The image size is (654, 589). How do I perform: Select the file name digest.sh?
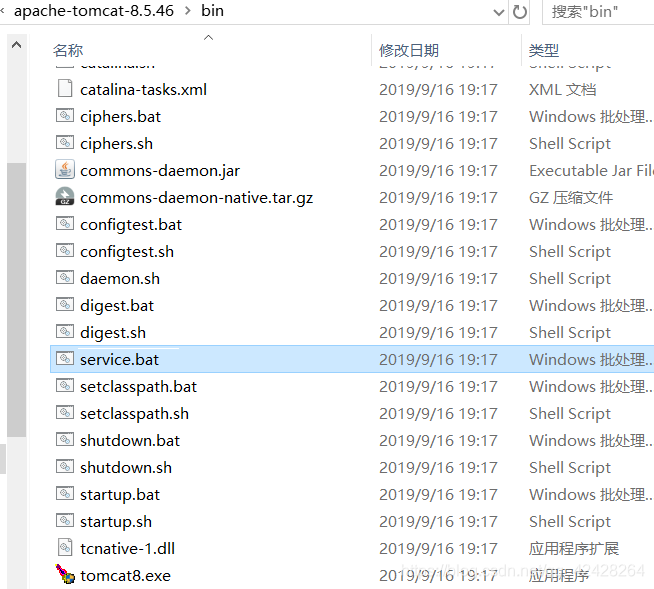113,333
